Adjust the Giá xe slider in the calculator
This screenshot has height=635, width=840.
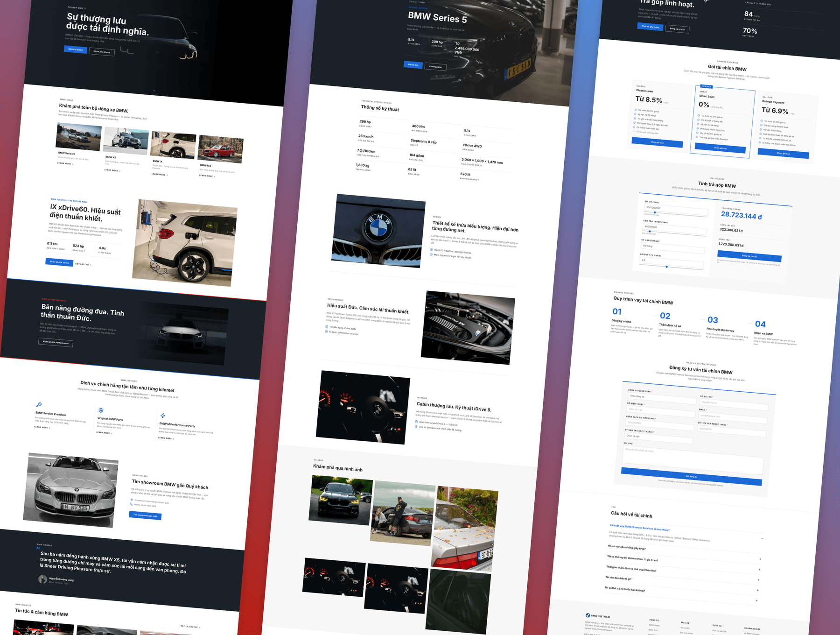655,213
